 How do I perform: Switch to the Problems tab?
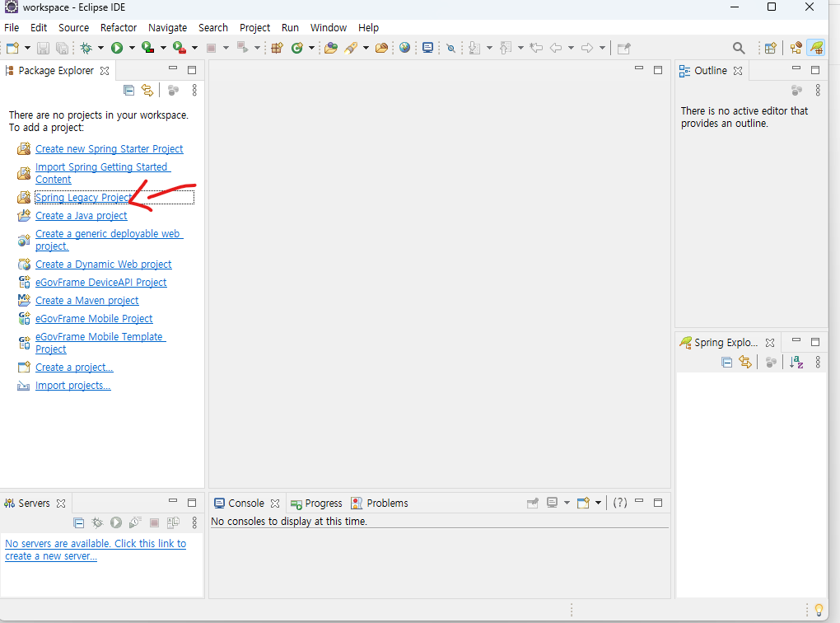tap(380, 504)
